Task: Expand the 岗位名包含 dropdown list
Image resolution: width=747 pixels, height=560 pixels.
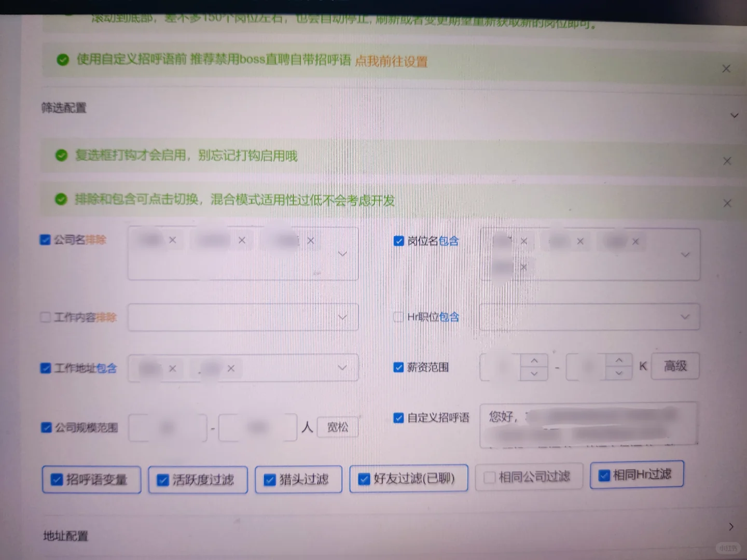Action: [x=686, y=255]
